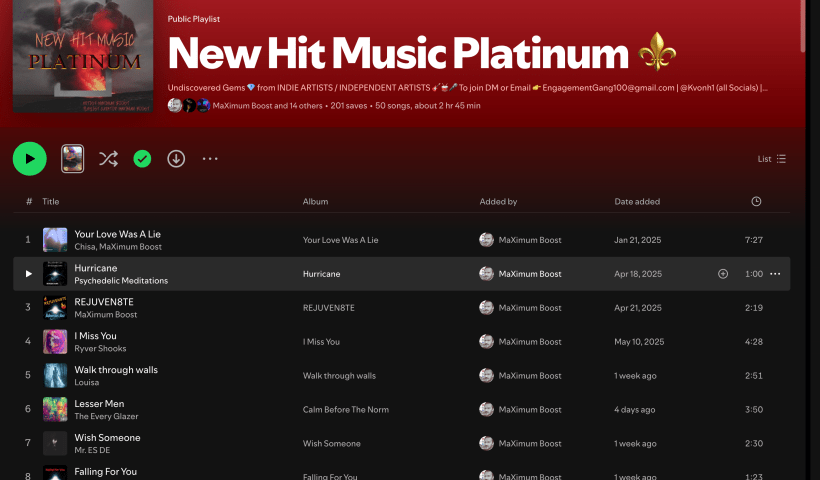
Task: Add Hurricane to Liked Songs plus icon
Action: (x=723, y=274)
